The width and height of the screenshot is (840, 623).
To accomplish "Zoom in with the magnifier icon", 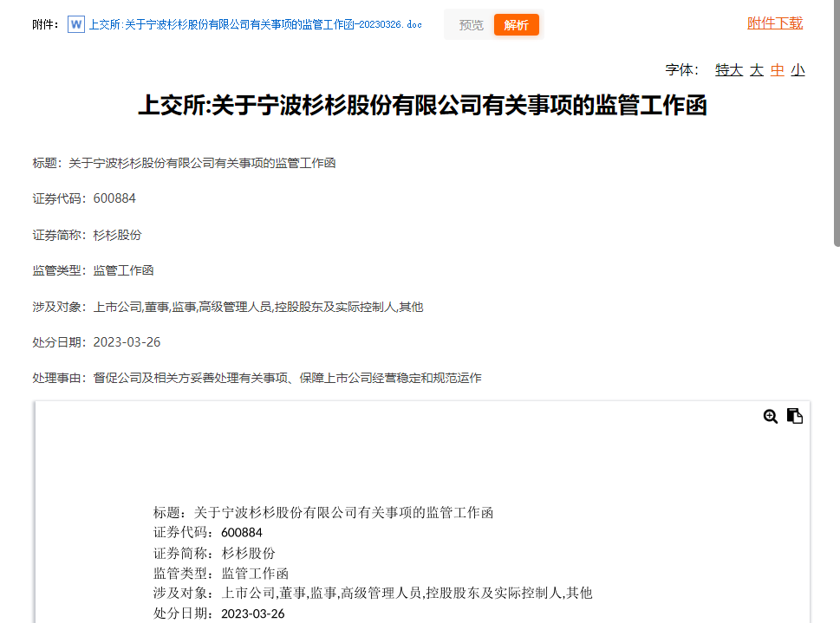I will (x=770, y=417).
